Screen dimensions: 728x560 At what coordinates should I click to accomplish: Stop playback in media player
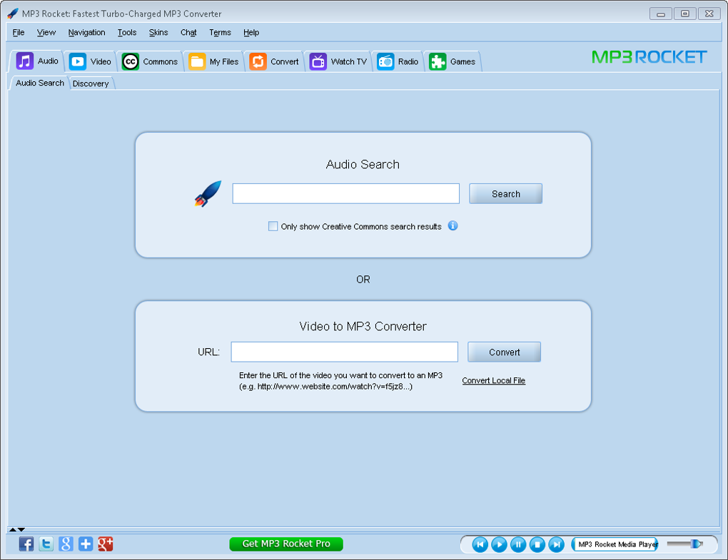(x=537, y=544)
